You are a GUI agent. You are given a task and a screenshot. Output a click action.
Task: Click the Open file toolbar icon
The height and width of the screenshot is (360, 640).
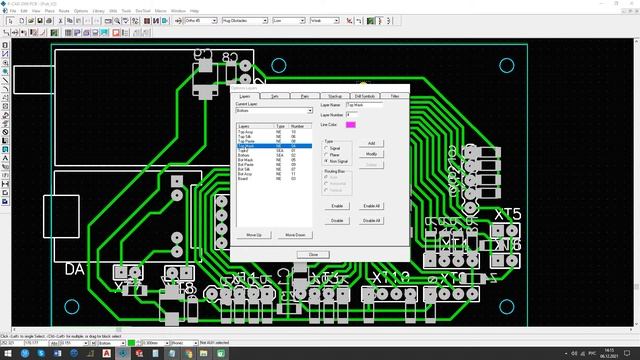(x=31, y=20)
